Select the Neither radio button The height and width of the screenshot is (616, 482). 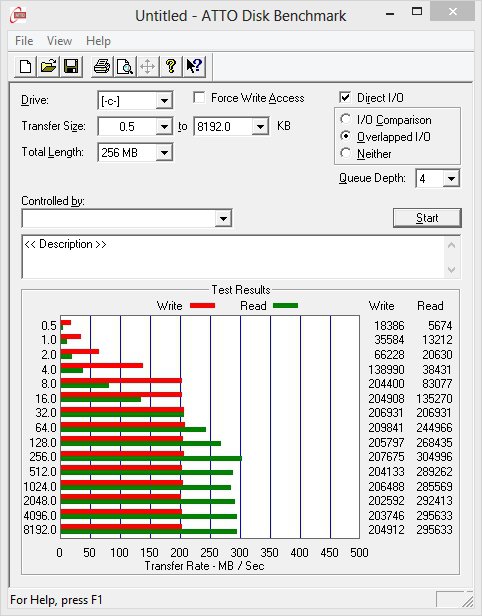point(346,153)
